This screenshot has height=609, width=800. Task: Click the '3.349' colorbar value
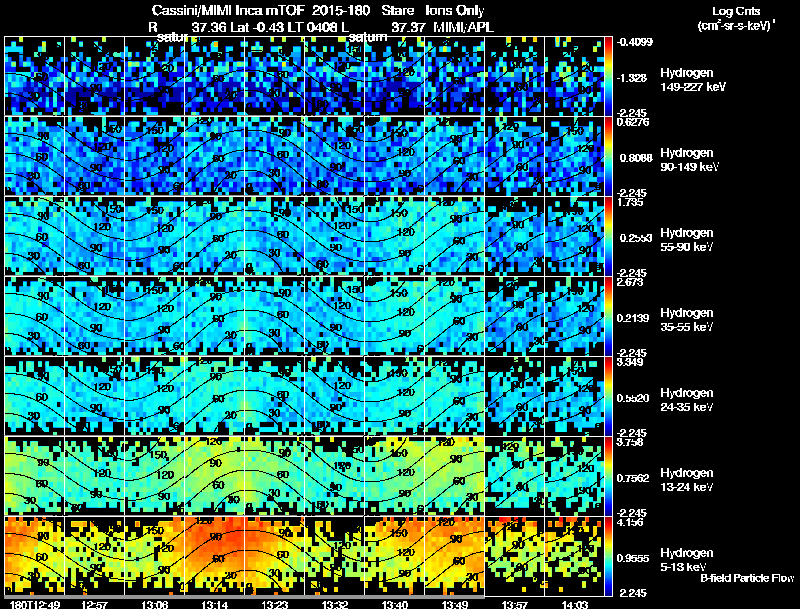[x=631, y=362]
